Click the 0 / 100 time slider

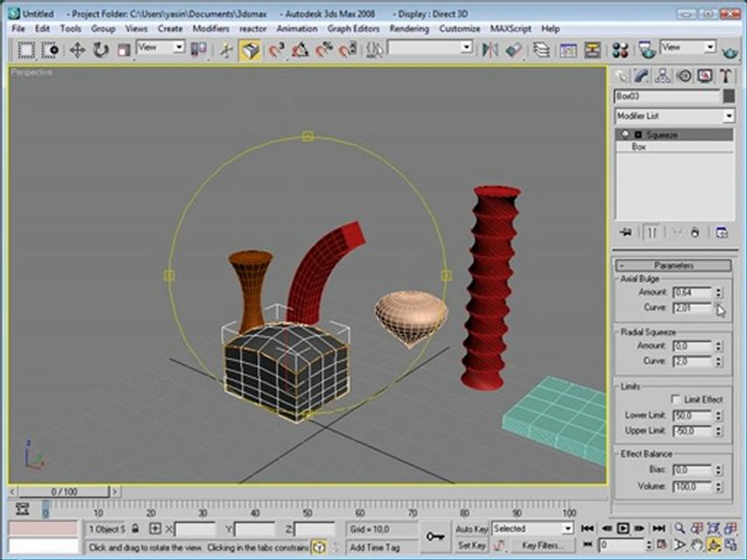(x=64, y=492)
